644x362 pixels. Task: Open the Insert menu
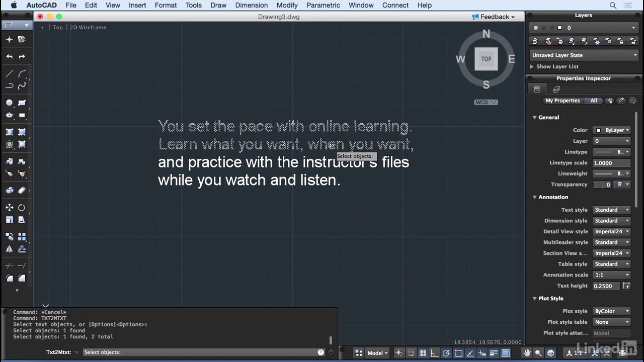click(137, 5)
